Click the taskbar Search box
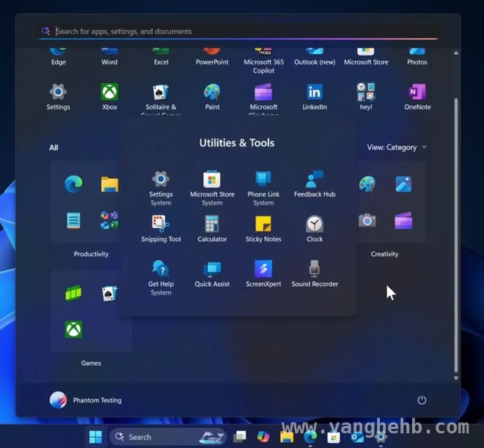Screen dimensions: 484x448 pos(168,436)
